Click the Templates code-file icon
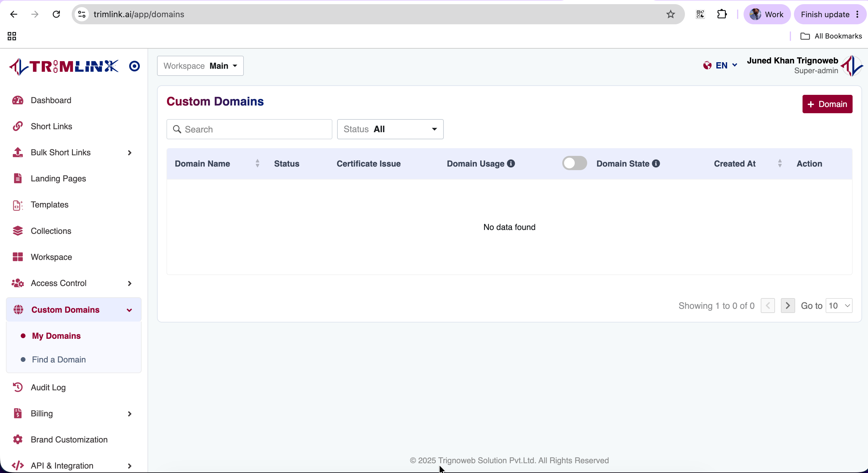This screenshot has width=868, height=473. point(17,205)
